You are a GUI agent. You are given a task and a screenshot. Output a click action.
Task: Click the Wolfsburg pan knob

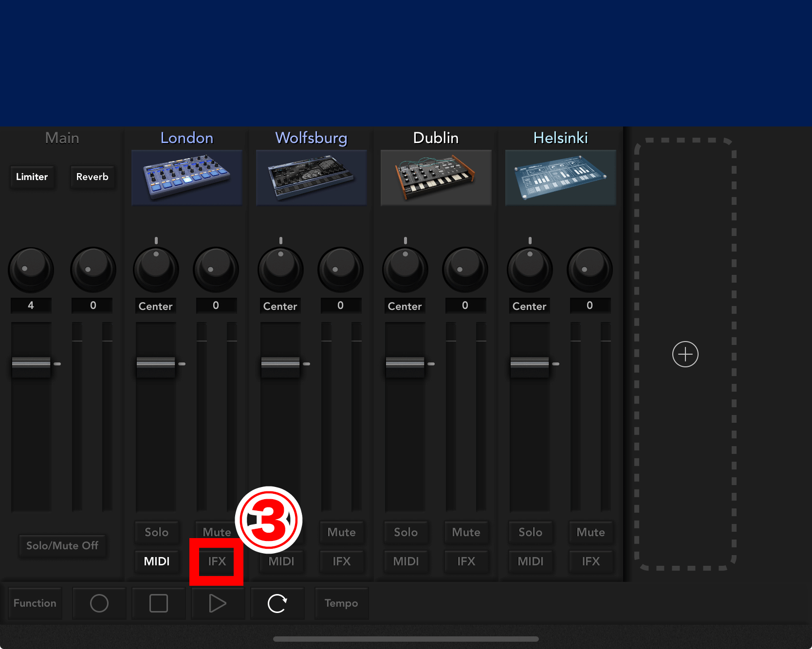[x=281, y=270]
